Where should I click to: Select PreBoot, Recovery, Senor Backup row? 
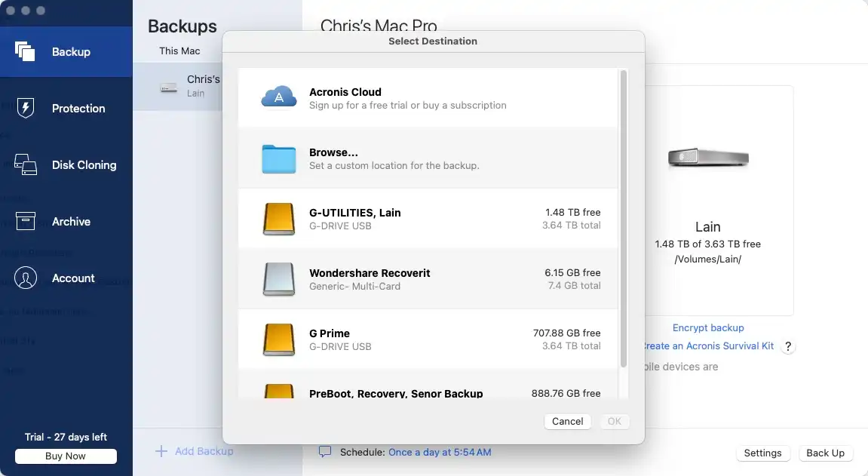pos(428,384)
